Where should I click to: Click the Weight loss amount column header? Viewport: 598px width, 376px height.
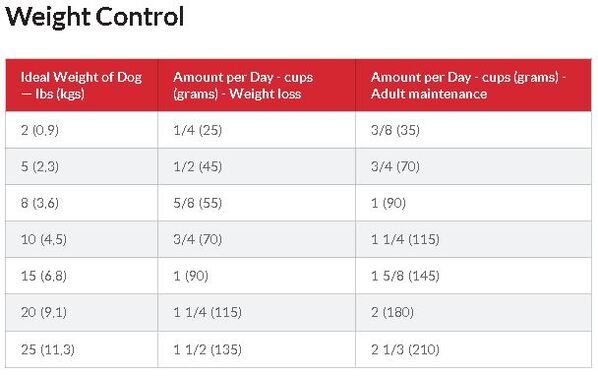257,85
